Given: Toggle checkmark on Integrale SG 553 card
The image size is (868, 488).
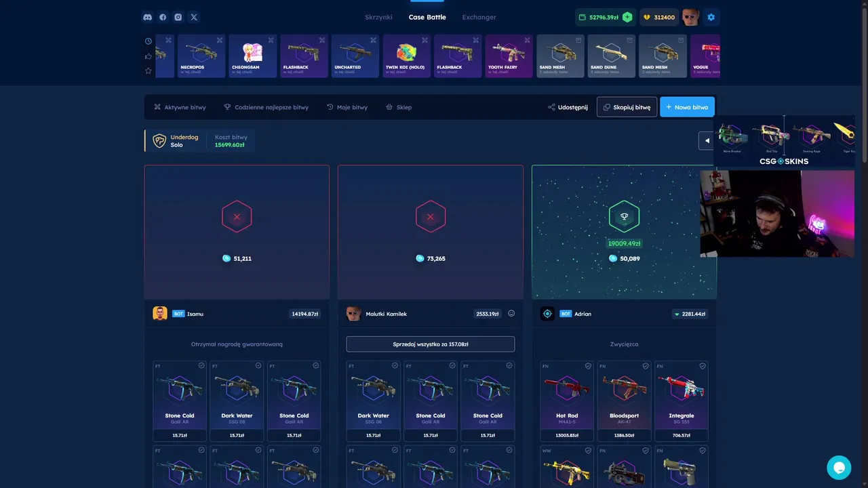Looking at the screenshot, I should [703, 365].
